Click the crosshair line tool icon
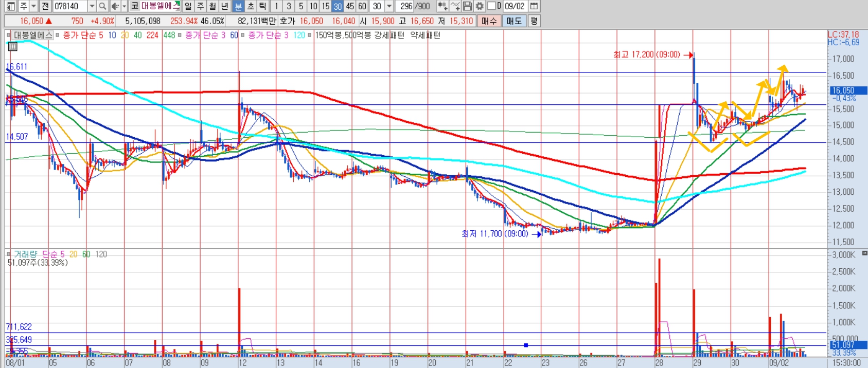This screenshot has width=868, height=368. pos(455,6)
